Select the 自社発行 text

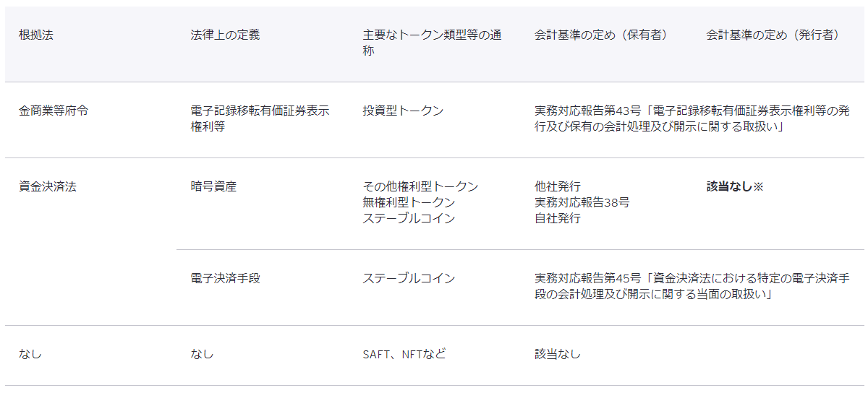click(x=558, y=218)
